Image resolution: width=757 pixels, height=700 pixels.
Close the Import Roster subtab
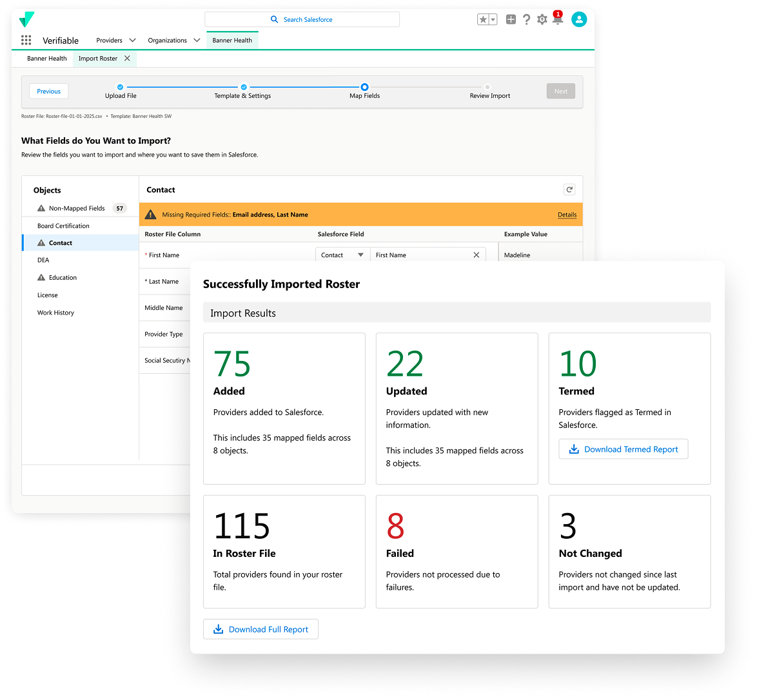pyautogui.click(x=127, y=59)
